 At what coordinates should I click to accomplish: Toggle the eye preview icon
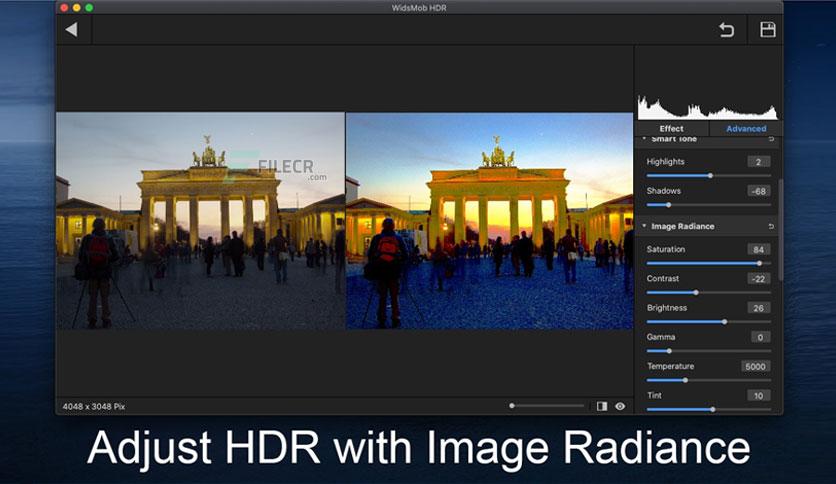tap(620, 406)
